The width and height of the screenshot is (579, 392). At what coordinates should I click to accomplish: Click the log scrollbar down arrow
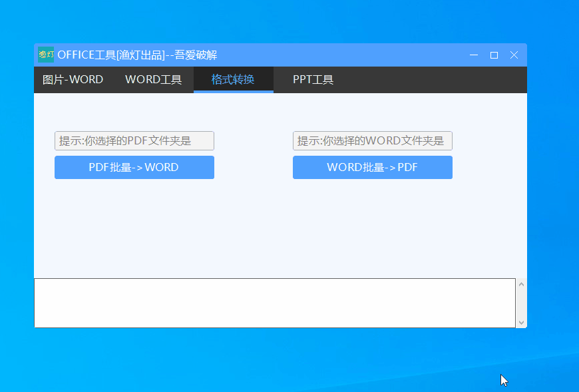click(x=521, y=323)
